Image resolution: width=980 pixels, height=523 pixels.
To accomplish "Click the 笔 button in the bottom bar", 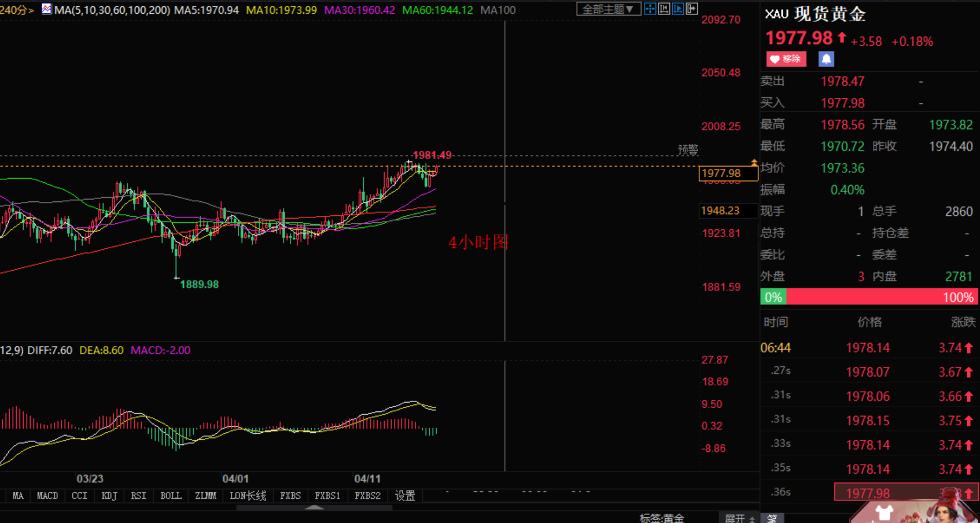I will [772, 518].
